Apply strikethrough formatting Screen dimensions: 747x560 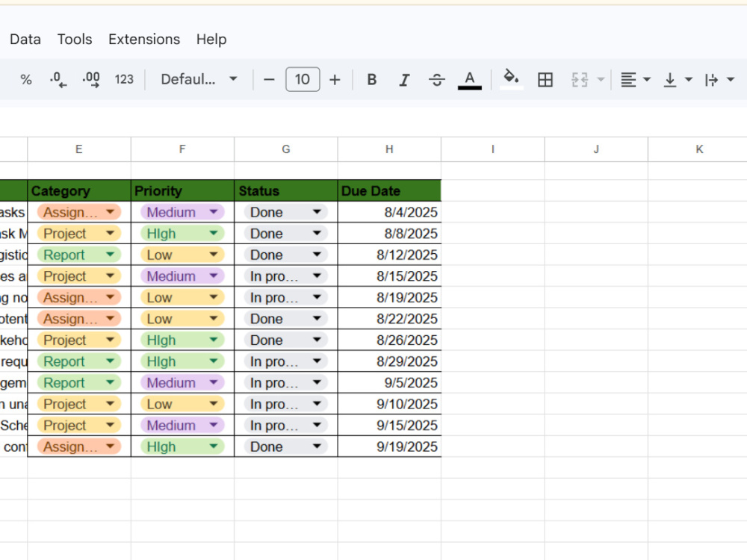pyautogui.click(x=437, y=80)
